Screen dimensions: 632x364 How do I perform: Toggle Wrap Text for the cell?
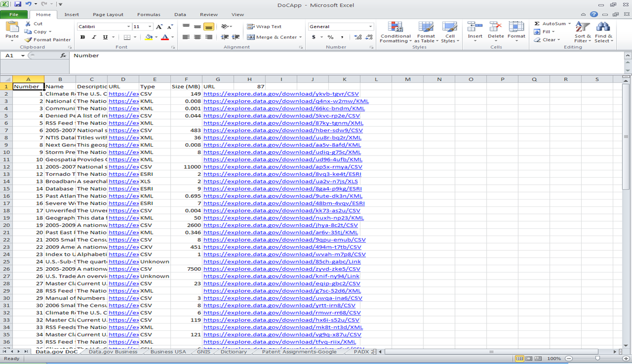(x=264, y=27)
